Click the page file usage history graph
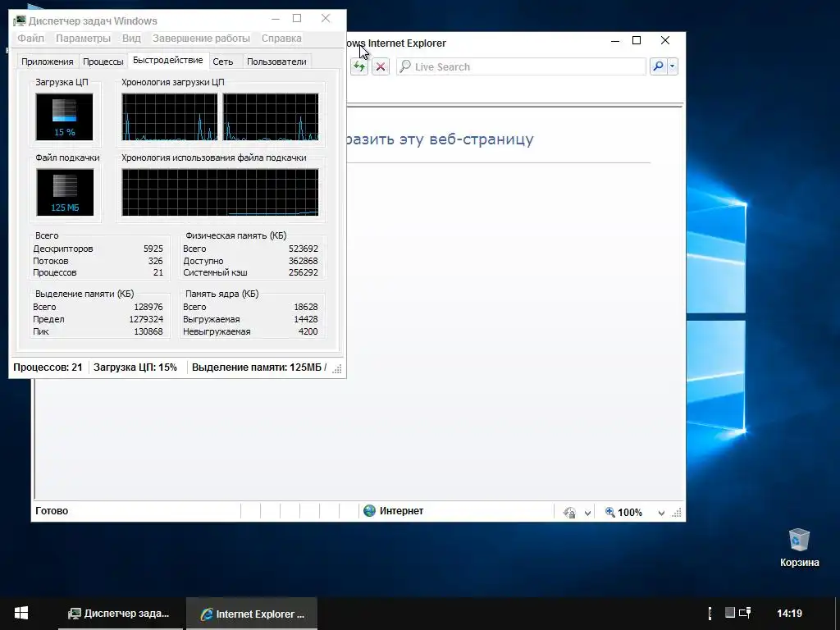The height and width of the screenshot is (630, 840). pyautogui.click(x=220, y=192)
